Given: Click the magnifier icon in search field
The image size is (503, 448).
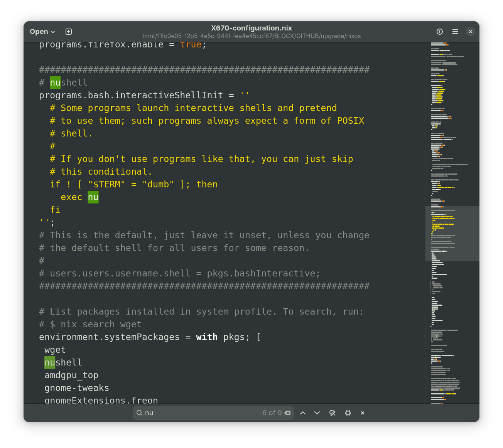Looking at the screenshot, I should tap(140, 413).
